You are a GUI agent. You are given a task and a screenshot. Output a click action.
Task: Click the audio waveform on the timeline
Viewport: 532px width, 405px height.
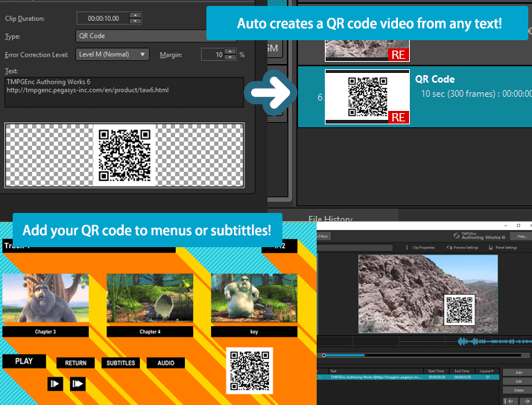pyautogui.click(x=494, y=341)
